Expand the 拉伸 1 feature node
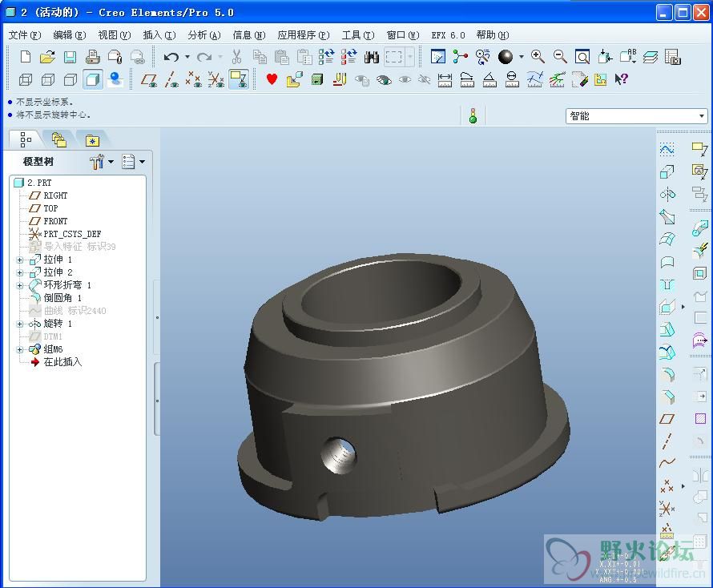The height and width of the screenshot is (588, 713). pos(19,260)
